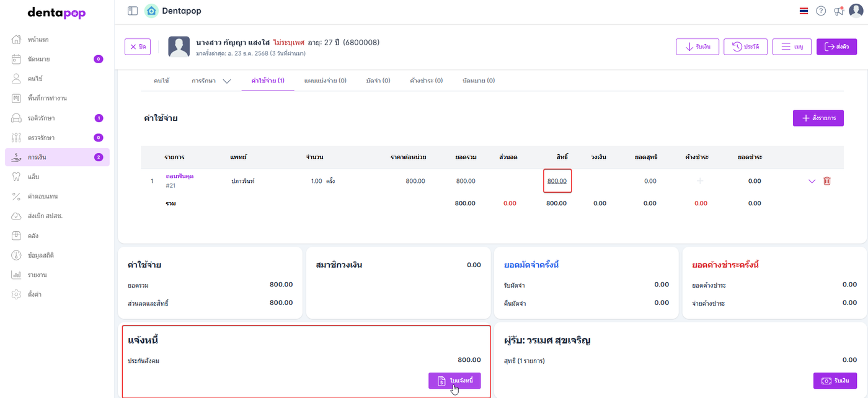
Task: Click the จ่ายค้างชำระ row
Action: tap(774, 303)
